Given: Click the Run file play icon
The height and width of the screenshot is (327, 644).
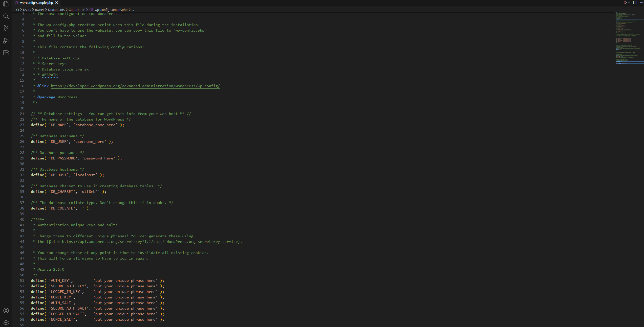Looking at the screenshot, I should tap(625, 3).
